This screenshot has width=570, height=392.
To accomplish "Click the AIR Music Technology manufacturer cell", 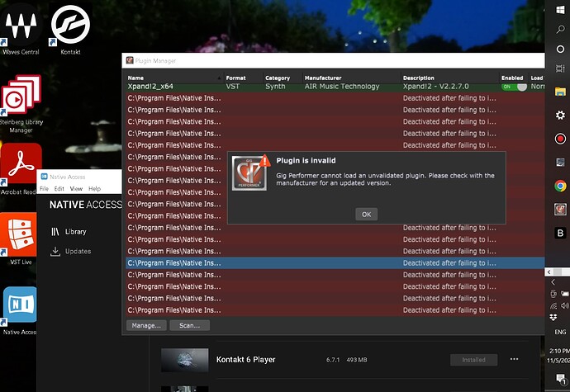I will 342,87.
